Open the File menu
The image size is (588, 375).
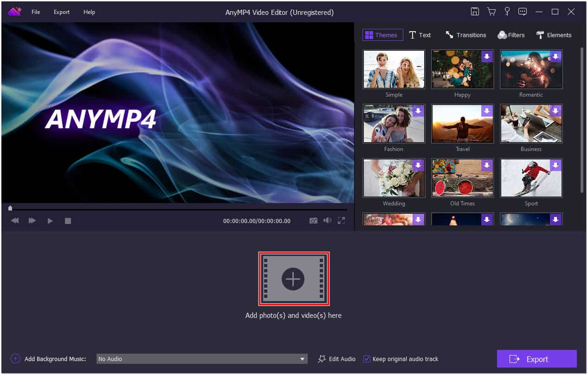[x=35, y=12]
